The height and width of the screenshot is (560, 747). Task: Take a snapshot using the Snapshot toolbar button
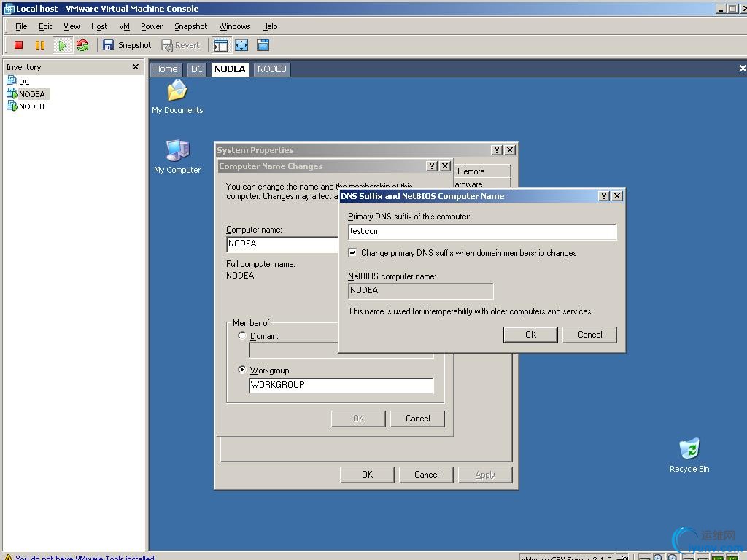pos(127,45)
